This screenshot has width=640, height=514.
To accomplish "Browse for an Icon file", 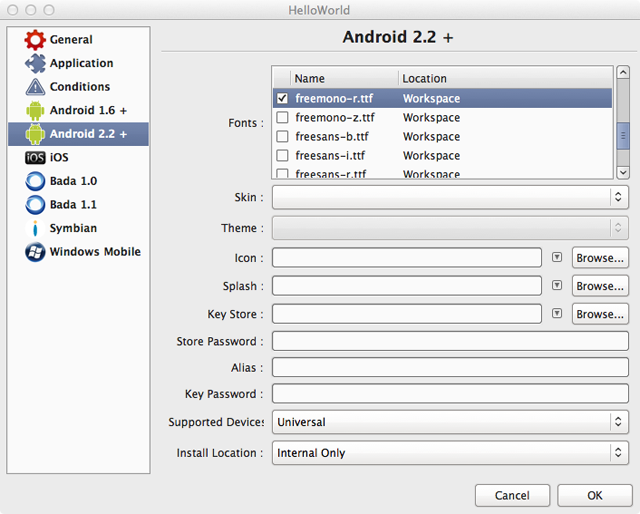I will [x=600, y=258].
